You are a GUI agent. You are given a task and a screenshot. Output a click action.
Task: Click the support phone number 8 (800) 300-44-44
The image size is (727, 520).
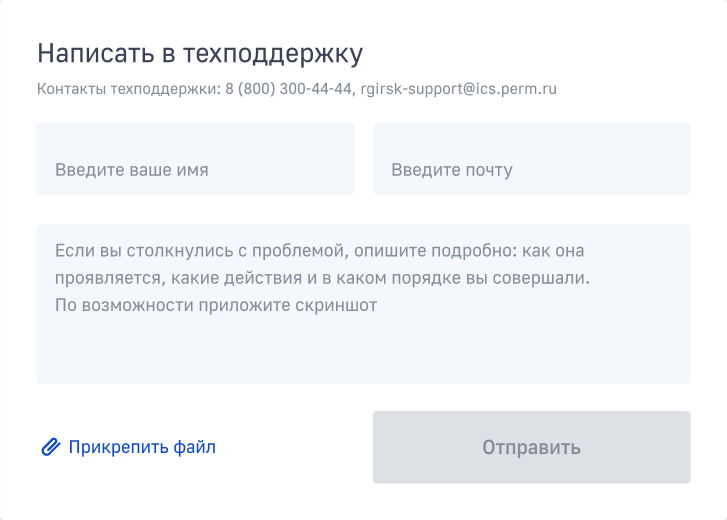click(288, 89)
